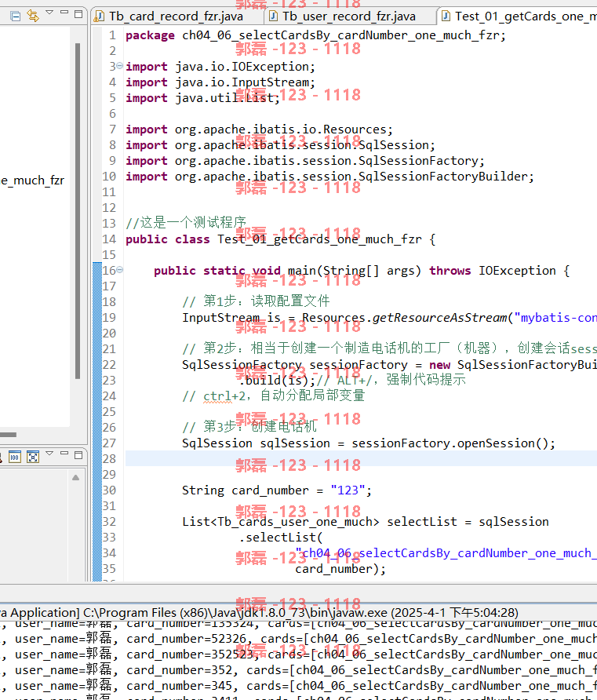Click line number 1 in the editor gutter
Viewport: 597px width, 700px height.
tap(112, 35)
